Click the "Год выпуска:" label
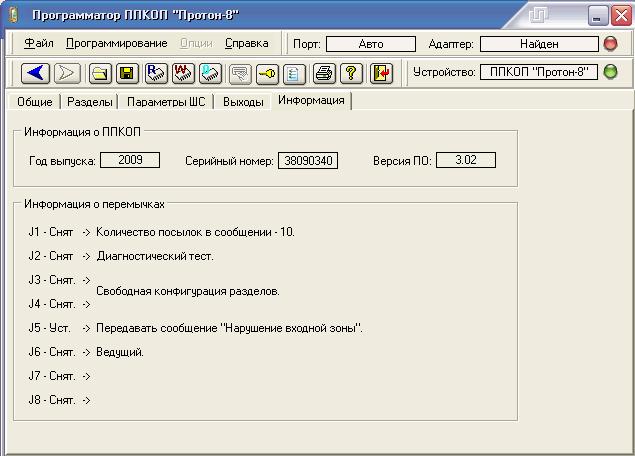 [x=62, y=161]
